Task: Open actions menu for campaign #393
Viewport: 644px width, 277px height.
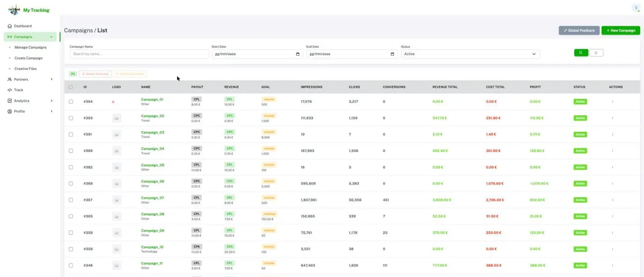Action: tap(612, 118)
